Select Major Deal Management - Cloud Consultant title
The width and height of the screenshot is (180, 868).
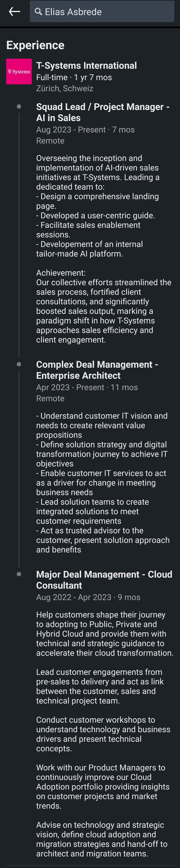click(x=104, y=580)
